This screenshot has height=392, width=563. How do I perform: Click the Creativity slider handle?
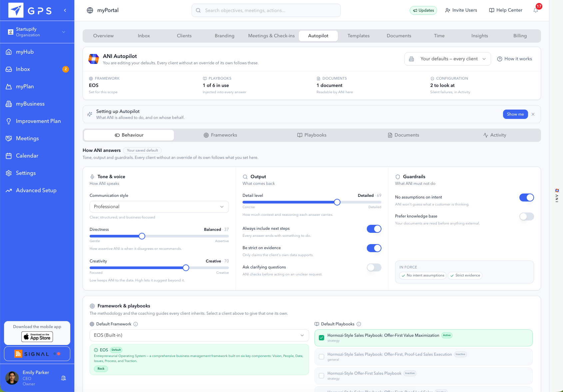(186, 268)
